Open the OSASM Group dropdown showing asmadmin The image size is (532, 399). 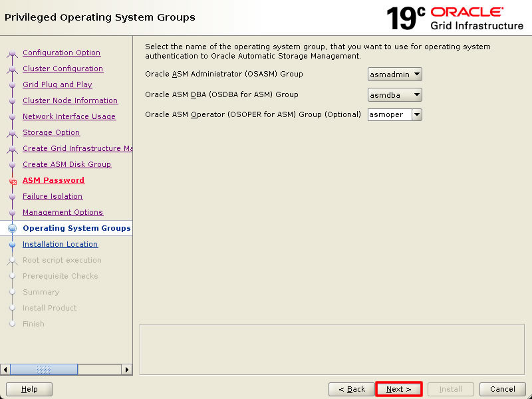pyautogui.click(x=394, y=74)
